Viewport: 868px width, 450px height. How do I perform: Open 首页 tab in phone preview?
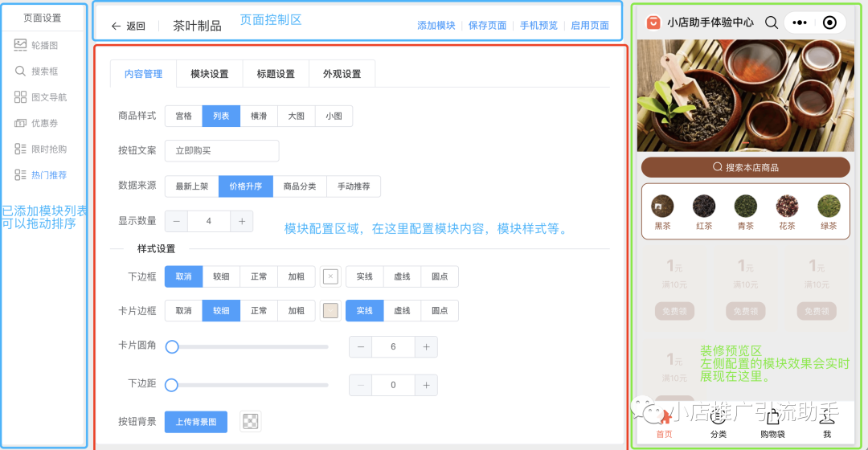tap(665, 426)
